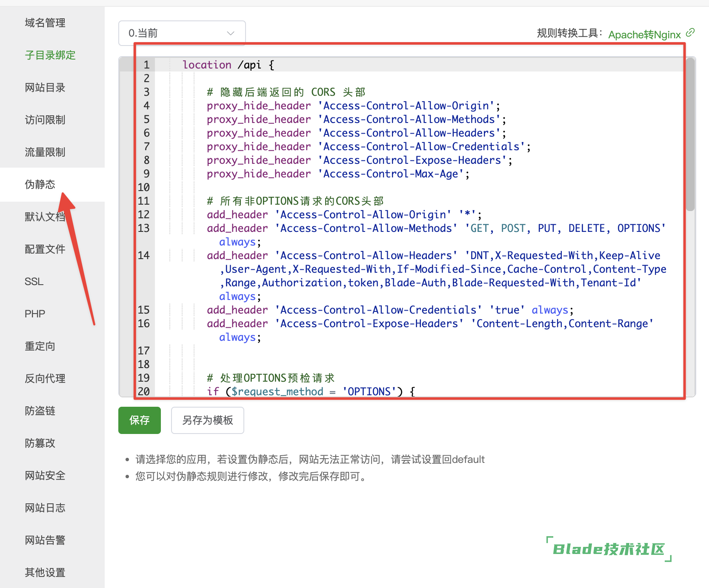
Task: Go to the 访问限制 section
Action: tap(45, 120)
